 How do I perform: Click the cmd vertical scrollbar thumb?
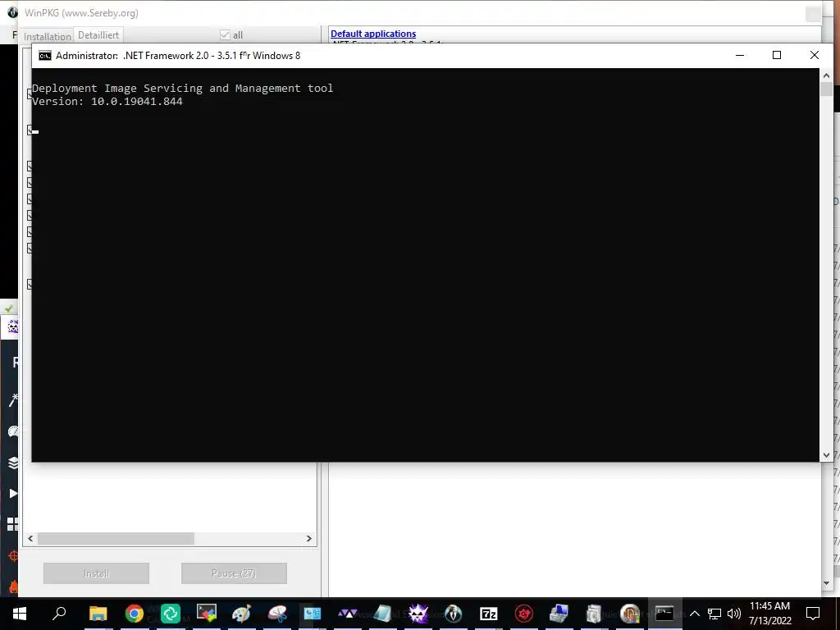pos(826,89)
